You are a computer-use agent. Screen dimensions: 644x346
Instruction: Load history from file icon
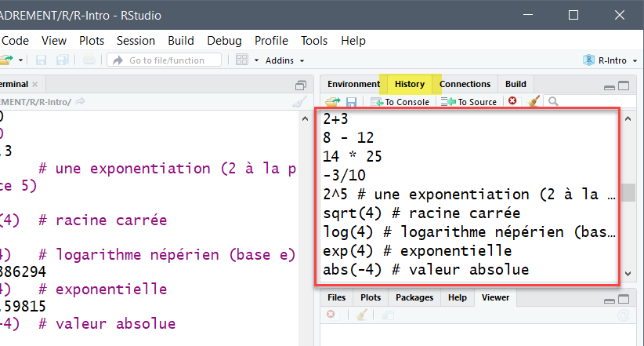point(332,102)
